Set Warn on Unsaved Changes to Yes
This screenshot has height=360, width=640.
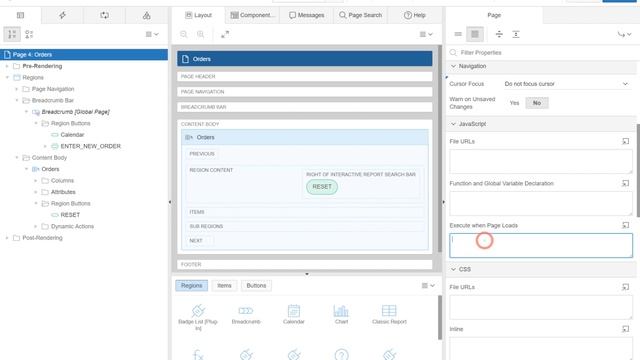coord(514,103)
